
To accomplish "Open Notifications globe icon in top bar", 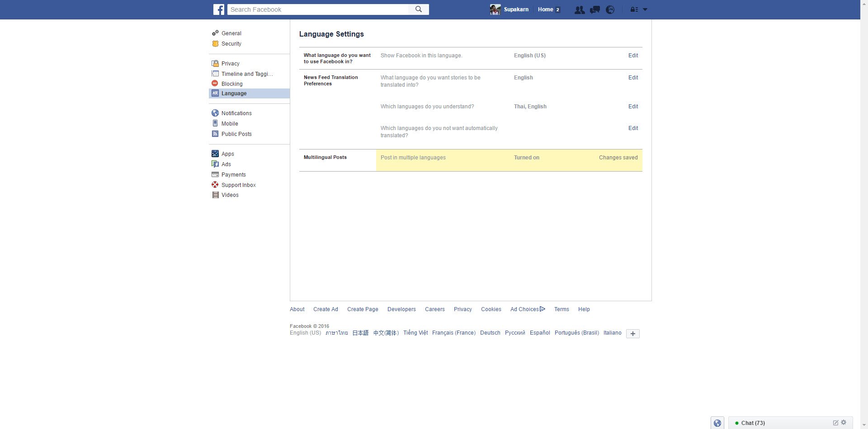I will [610, 9].
